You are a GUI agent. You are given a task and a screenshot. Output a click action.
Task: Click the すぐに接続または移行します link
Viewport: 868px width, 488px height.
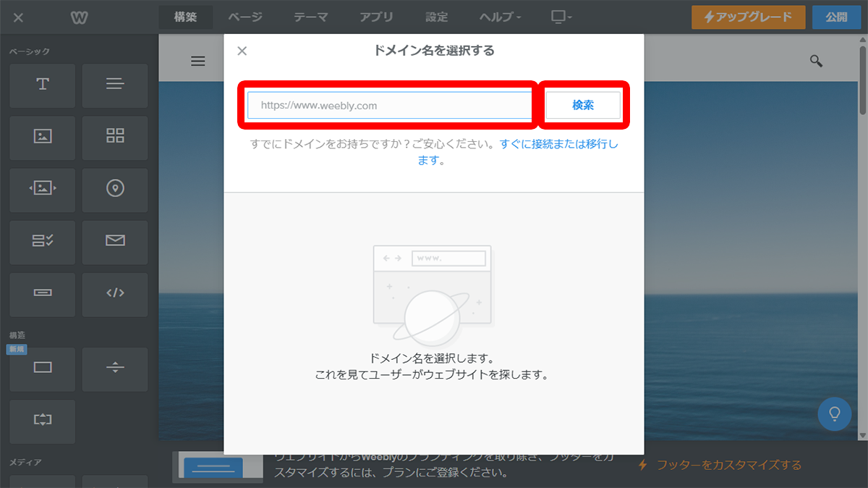558,144
